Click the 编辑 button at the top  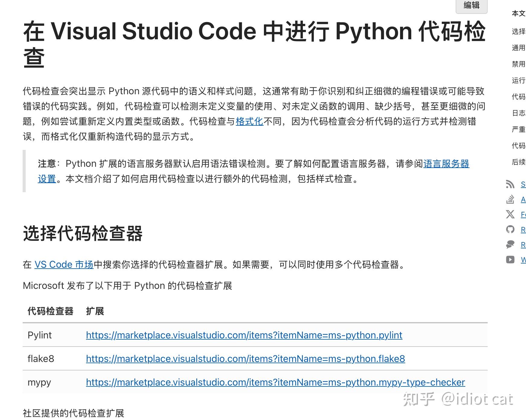(471, 6)
